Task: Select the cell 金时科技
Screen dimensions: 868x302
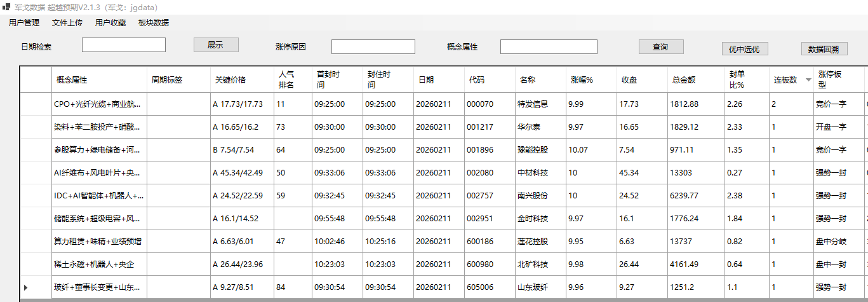Action: tap(540, 219)
